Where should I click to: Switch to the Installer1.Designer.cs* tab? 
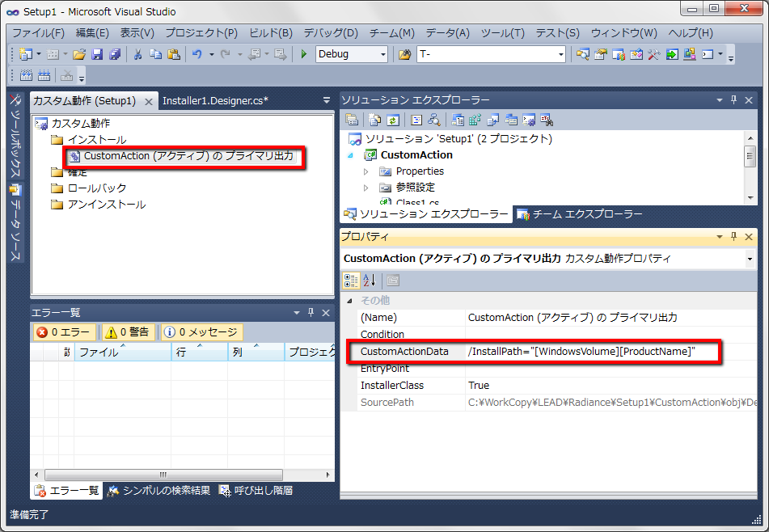[x=215, y=100]
